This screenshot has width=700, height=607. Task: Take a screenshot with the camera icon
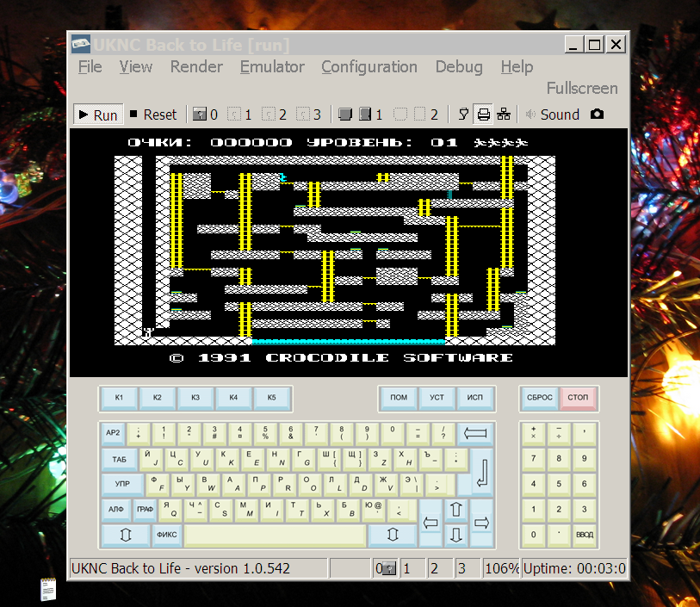597,115
